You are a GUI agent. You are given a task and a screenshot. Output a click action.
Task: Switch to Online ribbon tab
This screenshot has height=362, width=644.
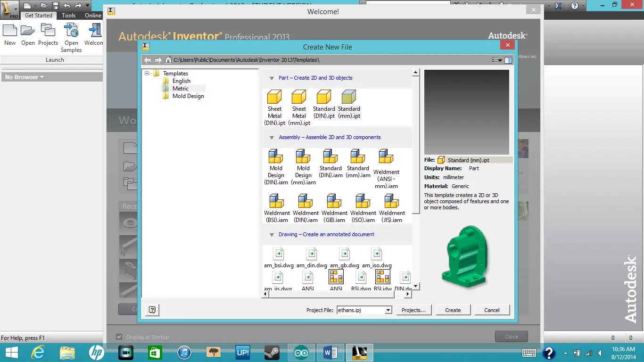pyautogui.click(x=93, y=15)
